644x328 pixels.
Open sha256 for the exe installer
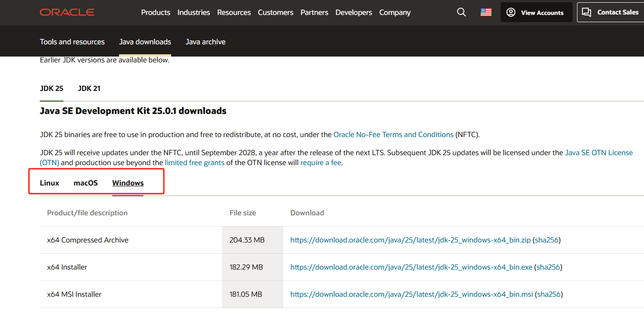[549, 267]
